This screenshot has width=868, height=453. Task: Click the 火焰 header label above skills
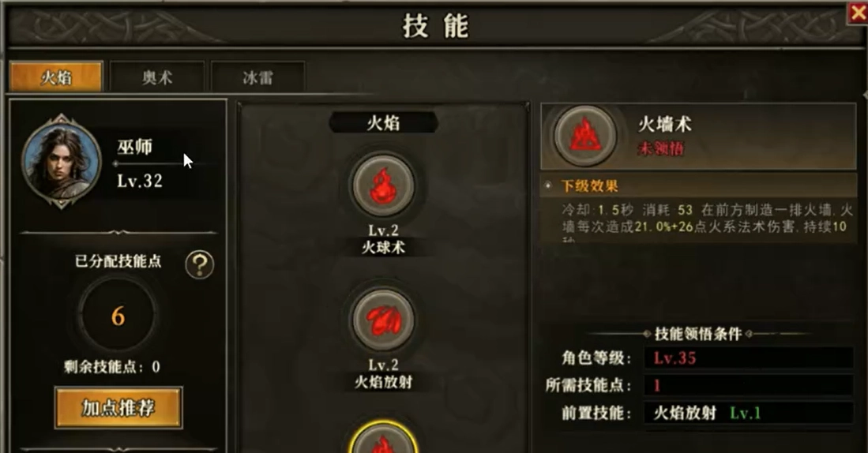click(383, 123)
